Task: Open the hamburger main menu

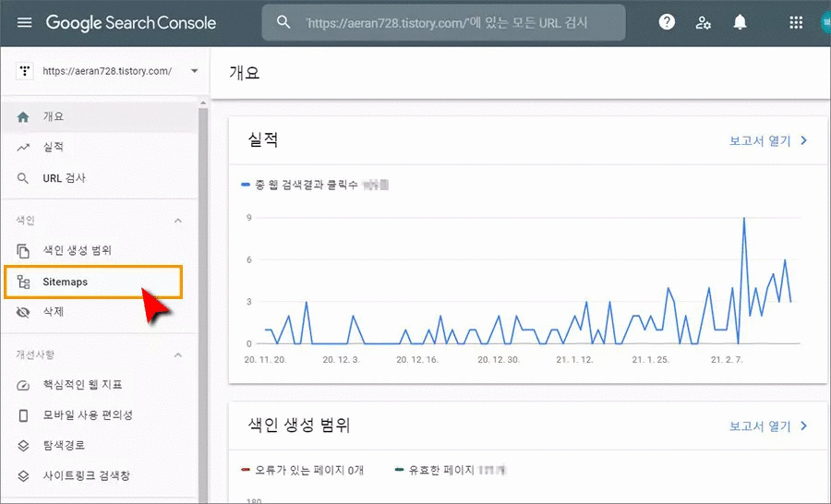Action: pyautogui.click(x=24, y=23)
